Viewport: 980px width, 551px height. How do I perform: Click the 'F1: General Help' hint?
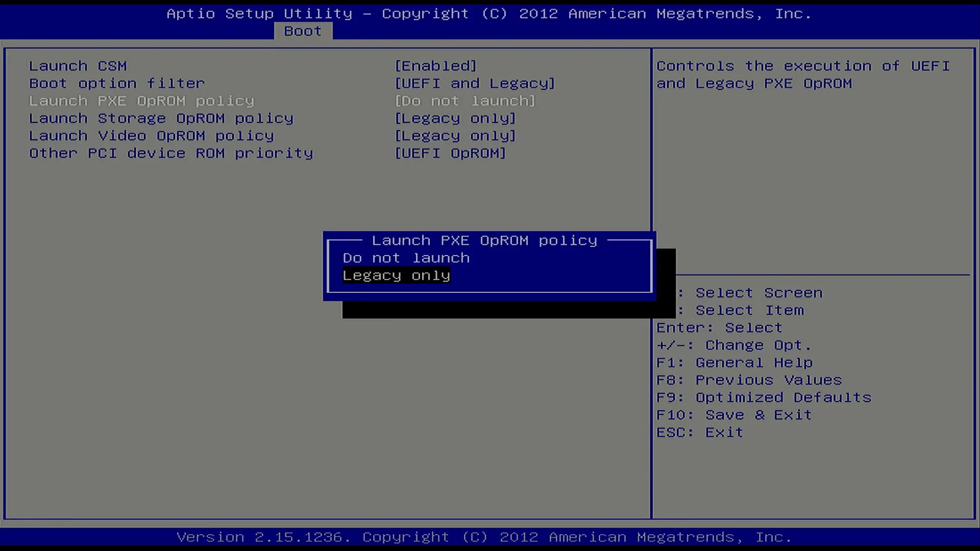click(734, 363)
